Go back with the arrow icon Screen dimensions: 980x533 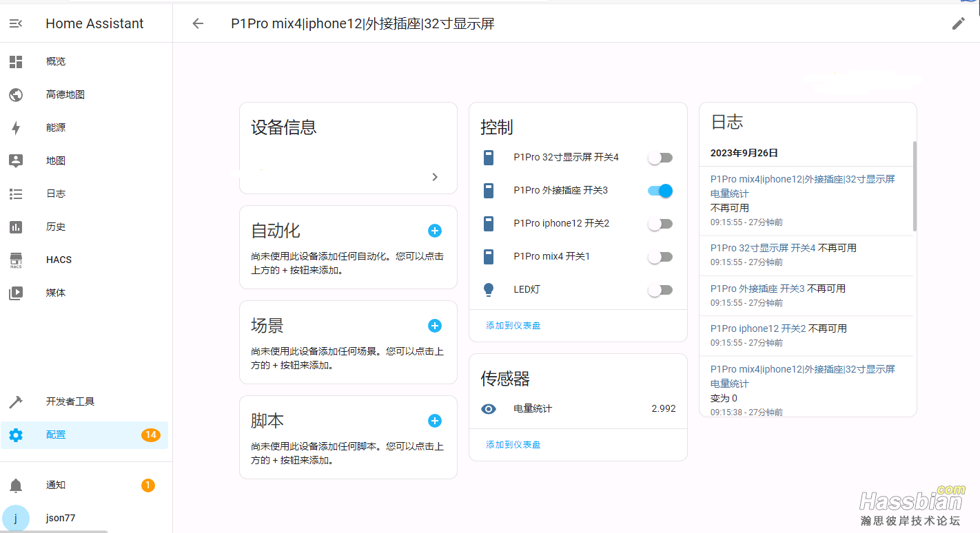[x=198, y=23]
